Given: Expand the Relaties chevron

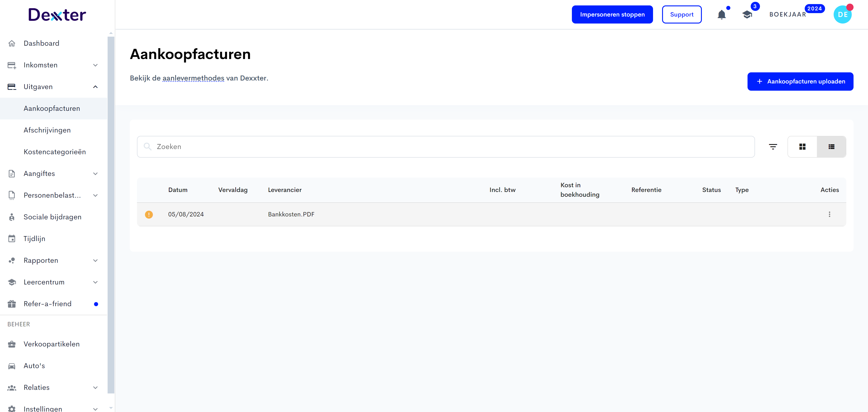Looking at the screenshot, I should point(95,388).
